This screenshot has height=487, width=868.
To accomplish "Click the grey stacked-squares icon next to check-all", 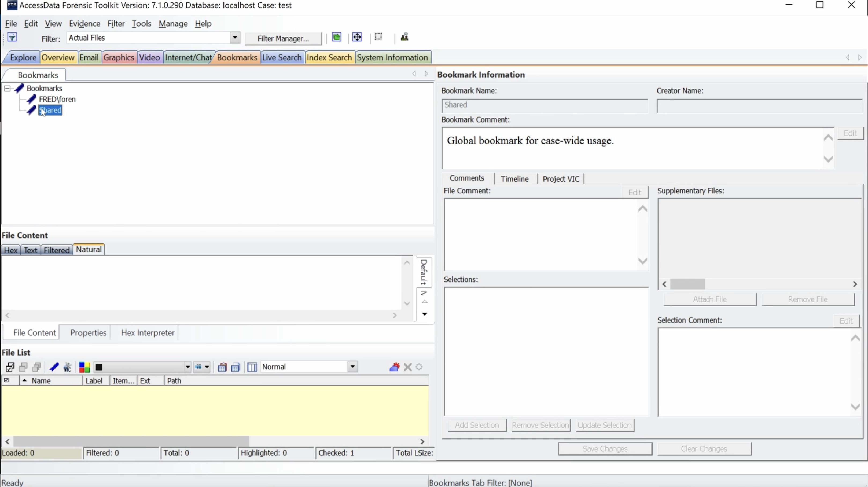I will (23, 367).
